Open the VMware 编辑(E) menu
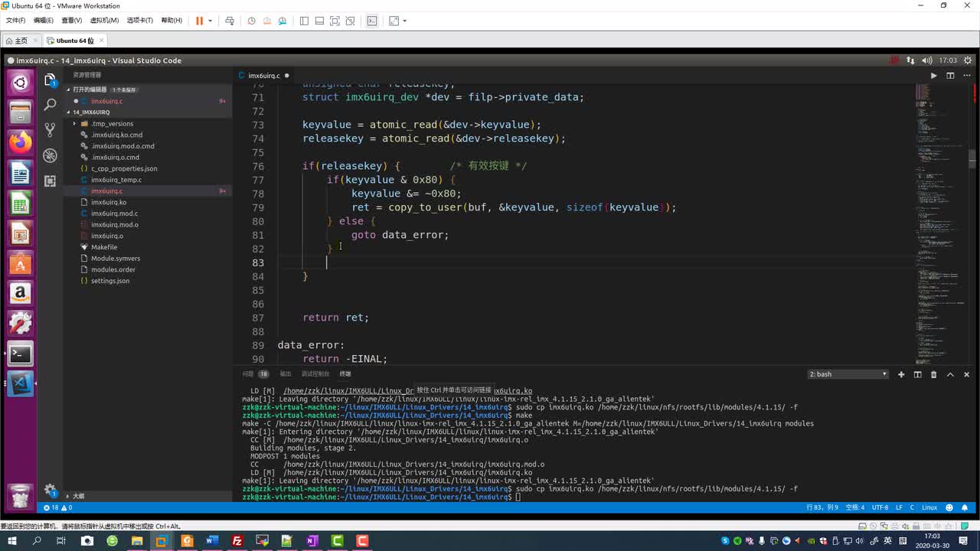The image size is (980, 551). click(43, 21)
